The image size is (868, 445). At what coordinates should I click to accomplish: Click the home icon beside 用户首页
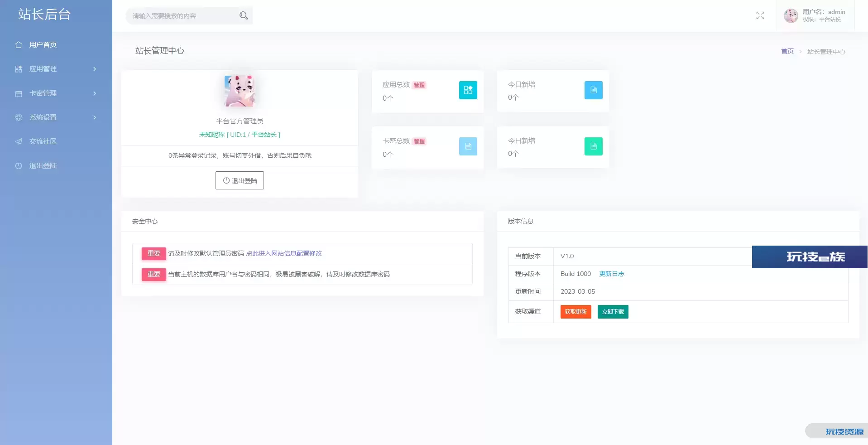(x=19, y=45)
